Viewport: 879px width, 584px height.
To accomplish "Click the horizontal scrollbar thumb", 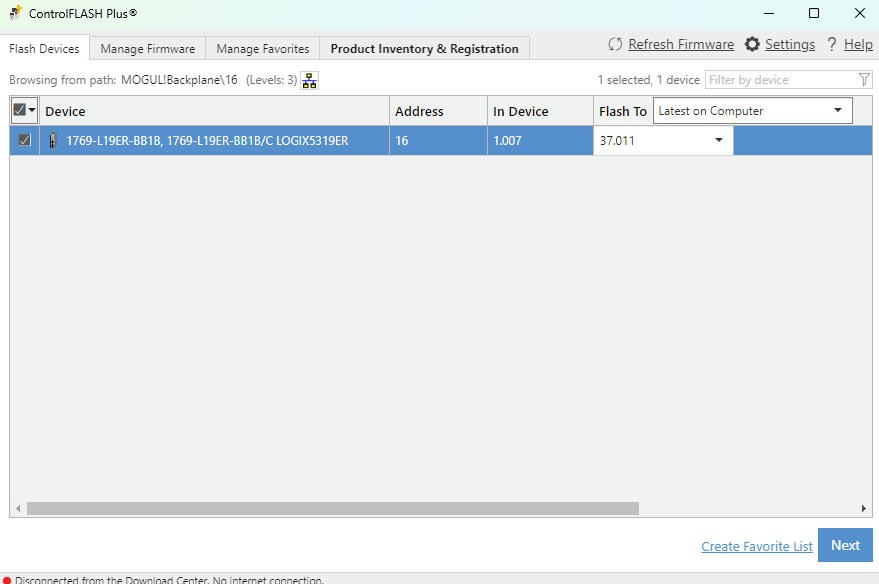I will click(x=332, y=508).
